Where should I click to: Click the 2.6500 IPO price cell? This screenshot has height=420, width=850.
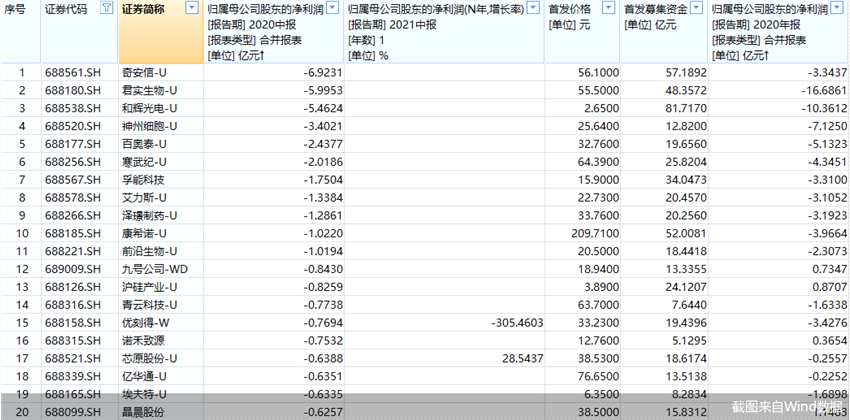point(600,108)
